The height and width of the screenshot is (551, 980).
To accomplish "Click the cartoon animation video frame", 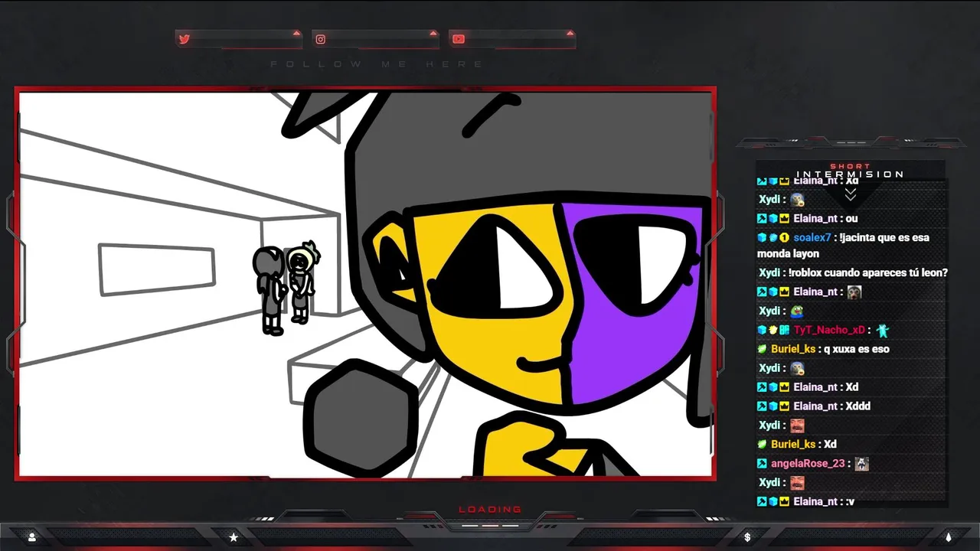I will coord(366,284).
